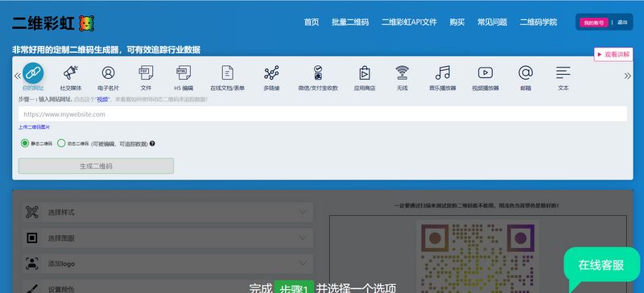Pick the 多链接 multi-link icon
The width and height of the screenshot is (644, 293).
coord(271,72)
